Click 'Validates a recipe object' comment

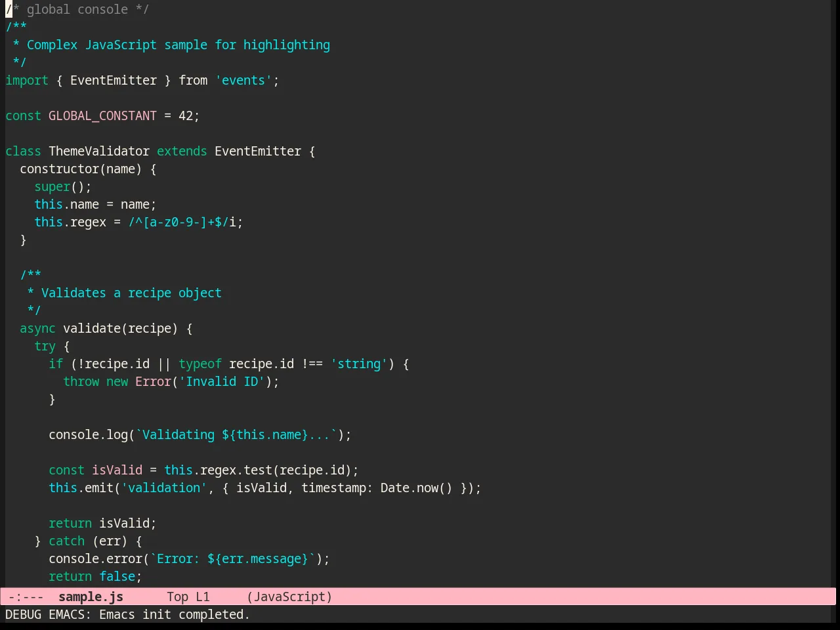click(131, 293)
